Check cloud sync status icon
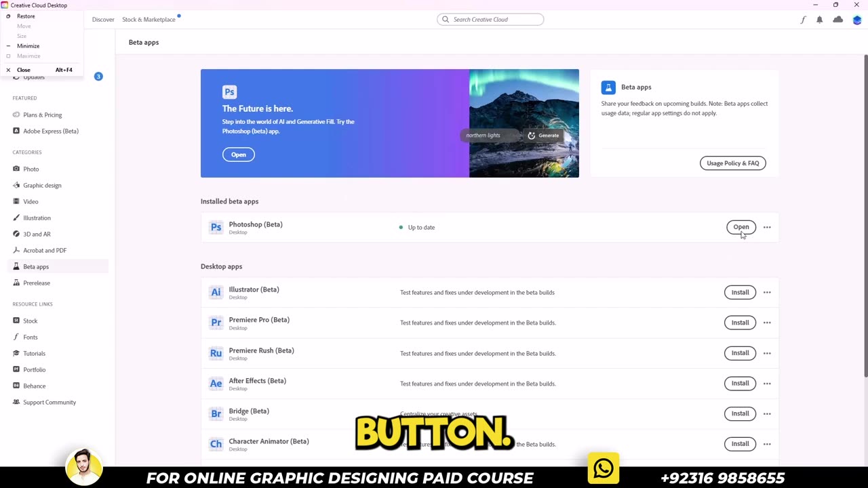Viewport: 868px width, 488px height. [838, 20]
